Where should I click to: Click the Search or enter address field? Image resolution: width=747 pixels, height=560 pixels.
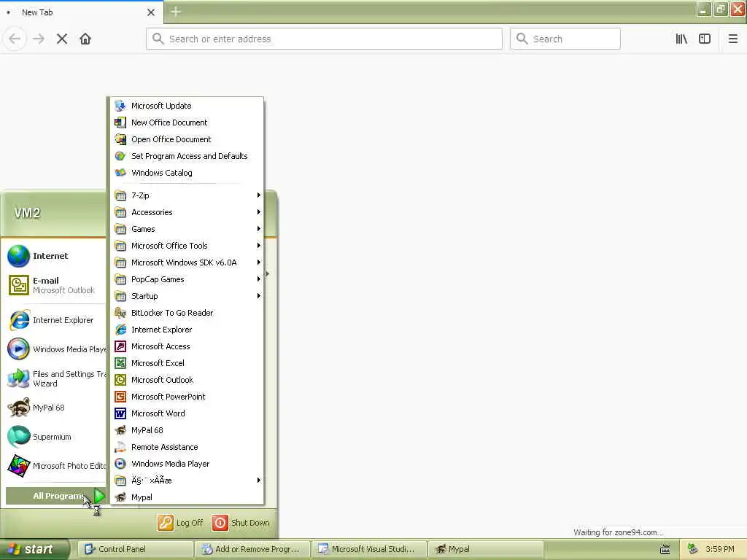[x=324, y=39]
